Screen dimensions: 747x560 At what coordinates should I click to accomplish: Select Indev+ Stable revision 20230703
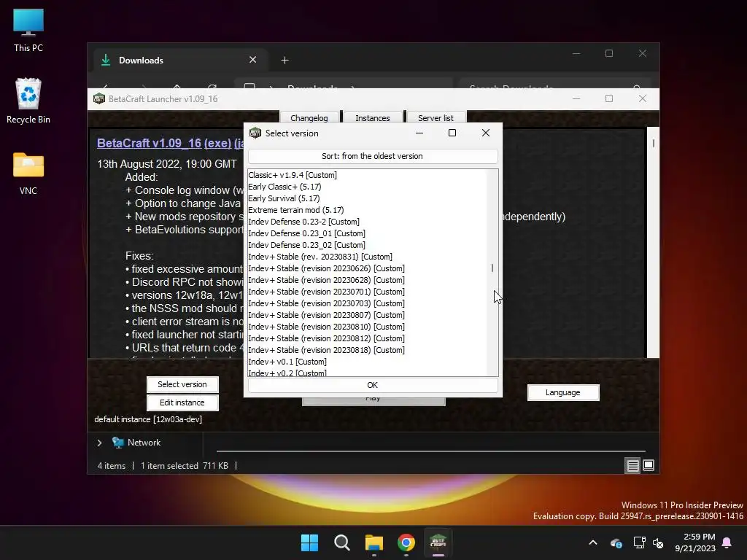[326, 303]
